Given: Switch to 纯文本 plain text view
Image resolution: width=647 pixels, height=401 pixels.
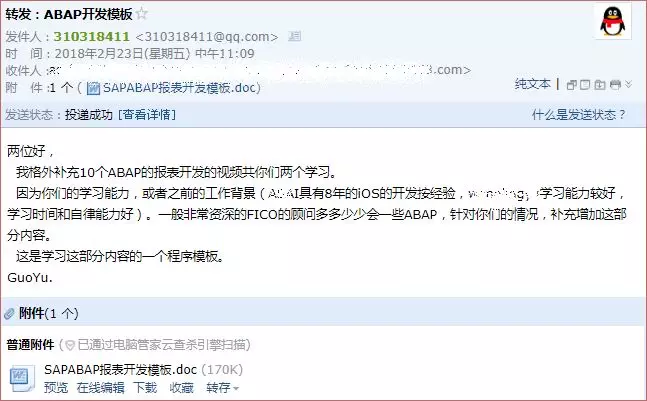Looking at the screenshot, I should click(x=533, y=84).
